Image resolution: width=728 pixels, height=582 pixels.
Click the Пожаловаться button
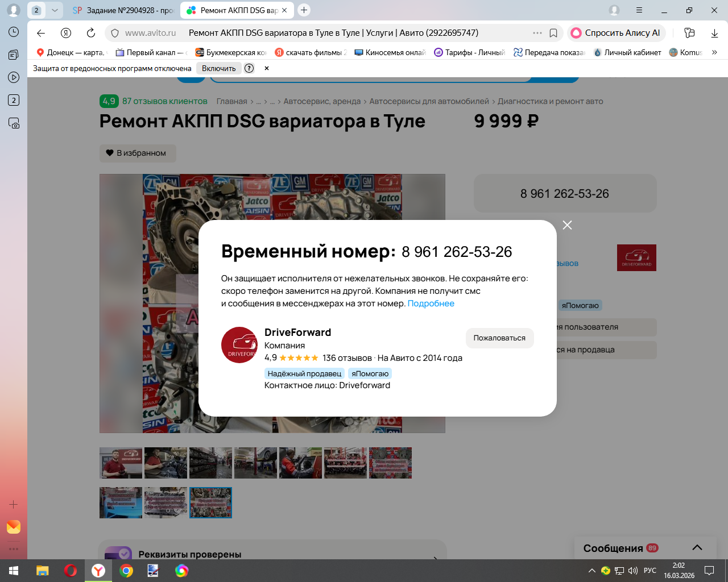coord(499,338)
